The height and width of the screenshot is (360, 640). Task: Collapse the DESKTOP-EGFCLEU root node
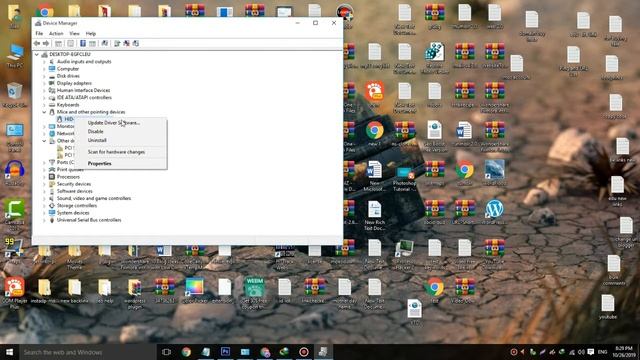pos(36,54)
